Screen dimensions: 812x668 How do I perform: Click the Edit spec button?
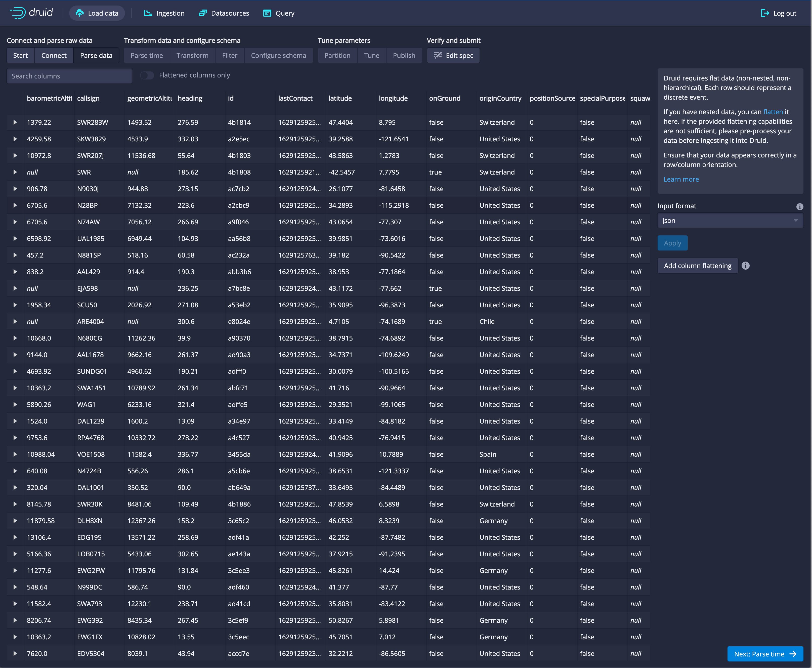[x=453, y=55]
